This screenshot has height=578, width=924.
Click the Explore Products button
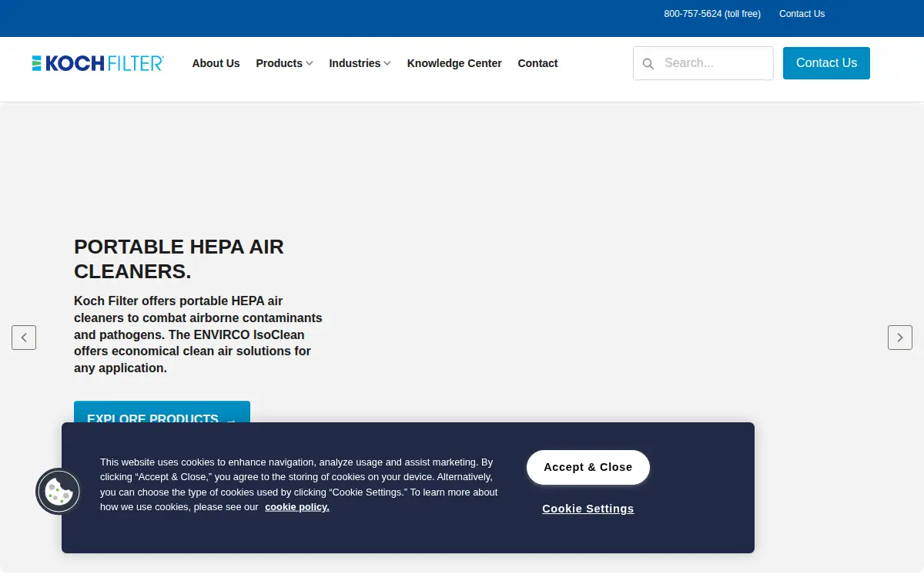click(x=162, y=412)
